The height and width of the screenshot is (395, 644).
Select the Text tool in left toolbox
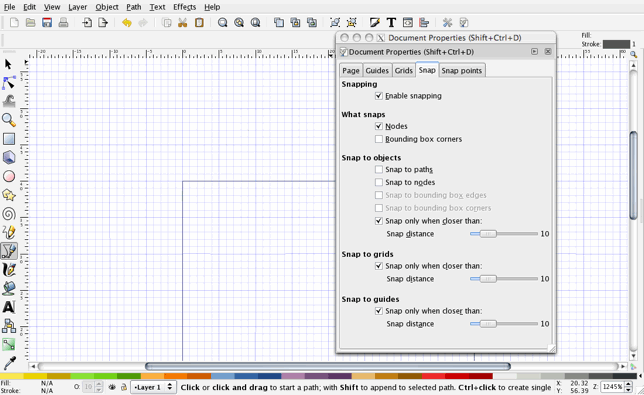(x=9, y=307)
